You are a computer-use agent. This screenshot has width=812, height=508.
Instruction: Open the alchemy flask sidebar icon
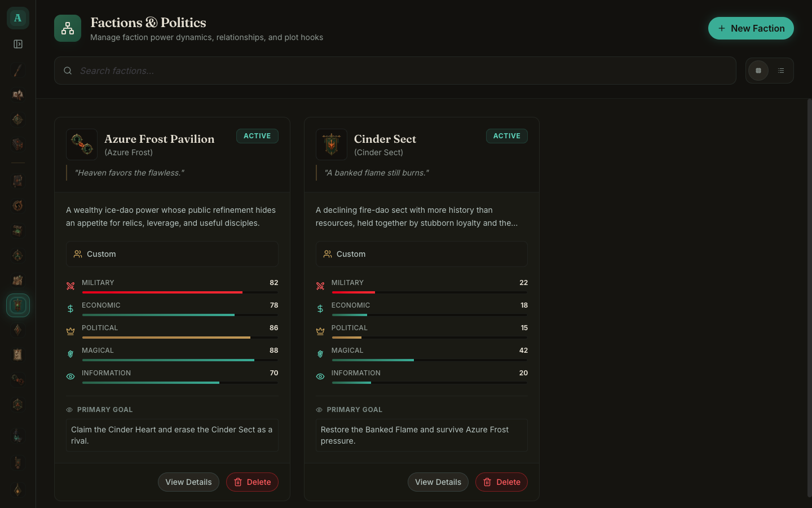[x=17, y=436]
